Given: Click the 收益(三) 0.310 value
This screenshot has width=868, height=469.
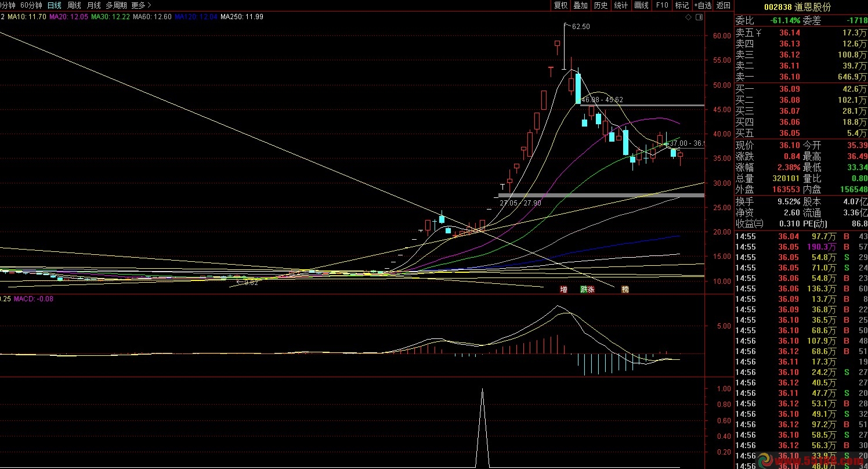Looking at the screenshot, I should click(790, 224).
